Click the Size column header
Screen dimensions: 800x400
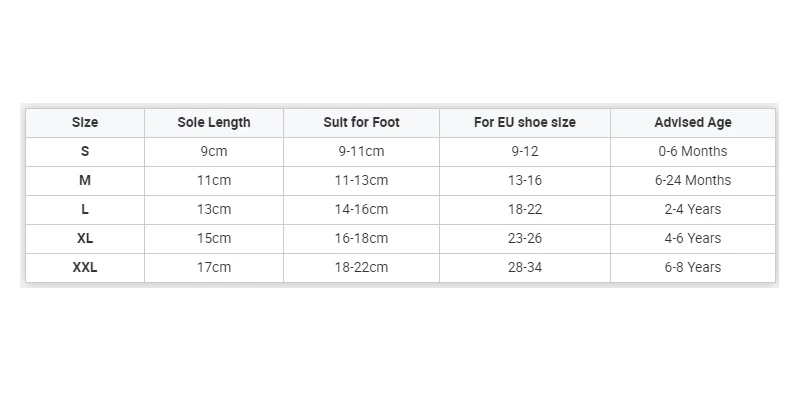click(x=85, y=123)
